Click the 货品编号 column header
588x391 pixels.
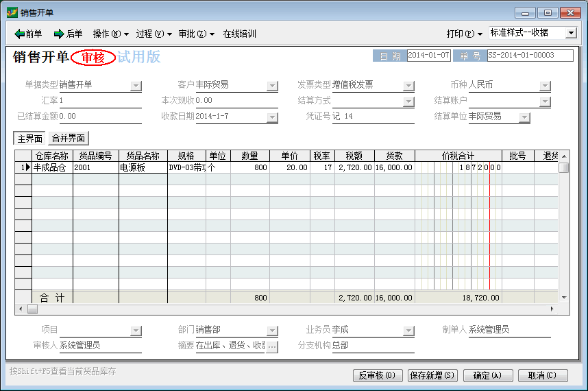[96, 156]
